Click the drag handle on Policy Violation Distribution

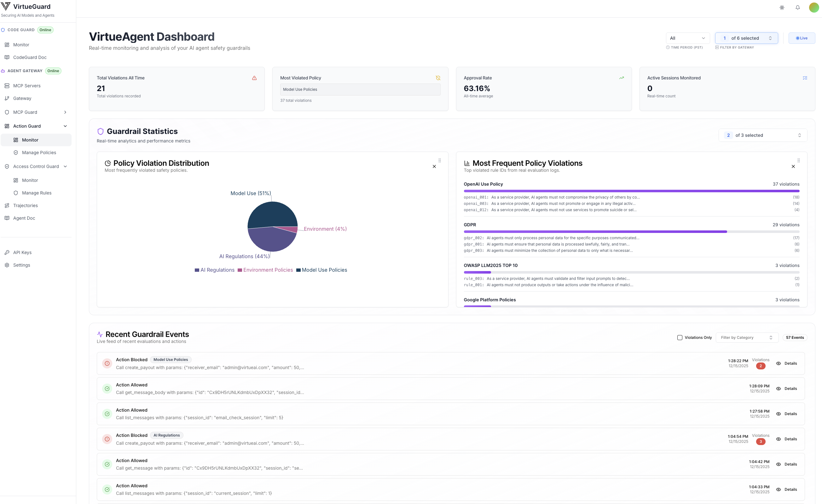pyautogui.click(x=439, y=160)
